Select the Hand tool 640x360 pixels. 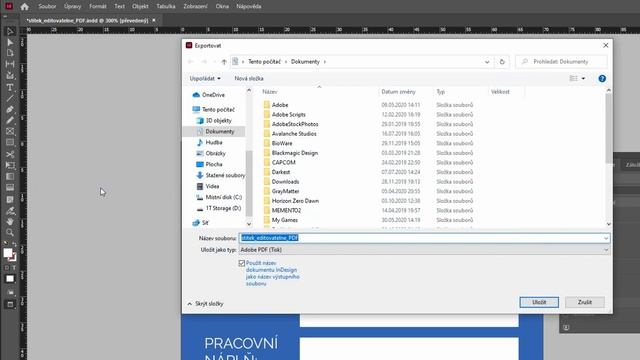tap(10, 222)
